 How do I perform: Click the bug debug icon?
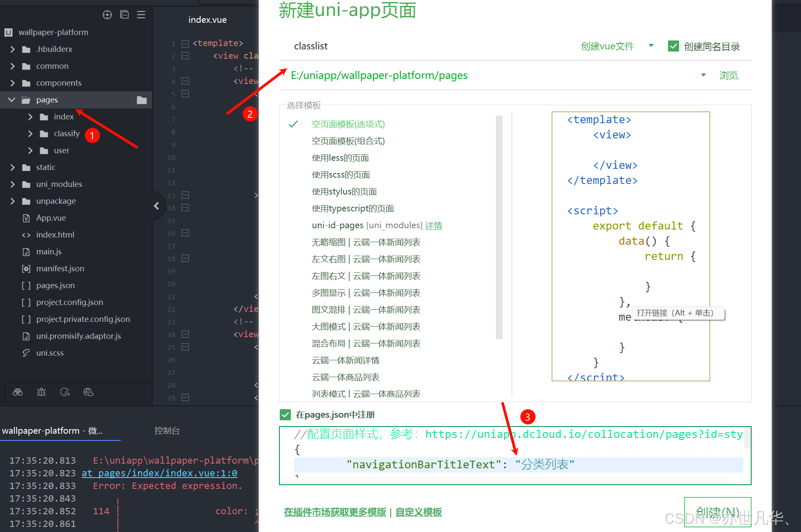pyautogui.click(x=41, y=392)
